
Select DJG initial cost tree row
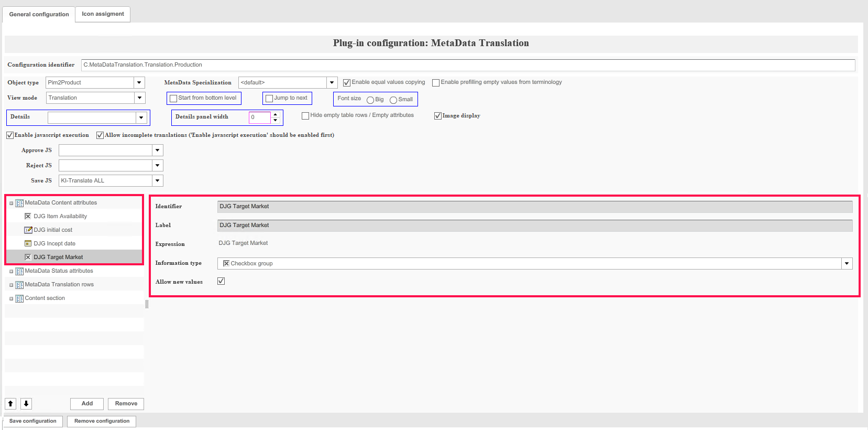(x=74, y=230)
